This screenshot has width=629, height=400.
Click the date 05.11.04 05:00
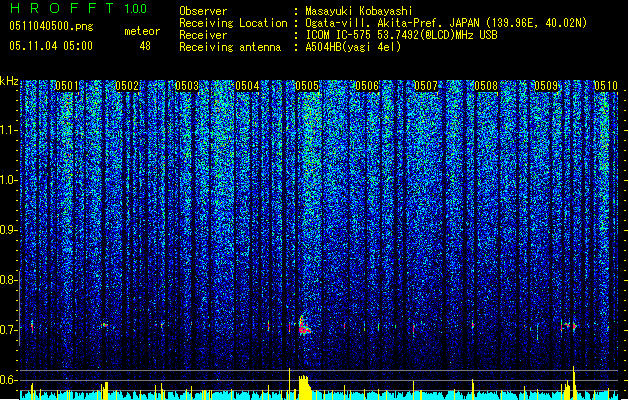pos(51,46)
